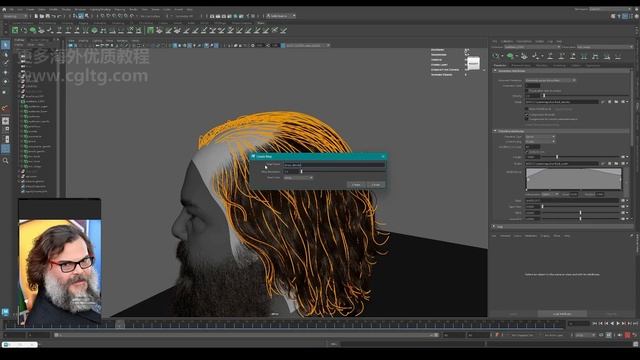Image resolution: width=640 pixels, height=360 pixels.
Task: Collapse the Primitive Attributes section
Action: 495,131
